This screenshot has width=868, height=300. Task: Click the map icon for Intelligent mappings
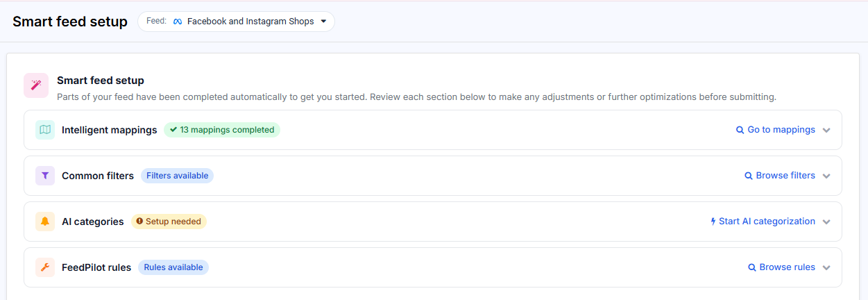[45, 130]
